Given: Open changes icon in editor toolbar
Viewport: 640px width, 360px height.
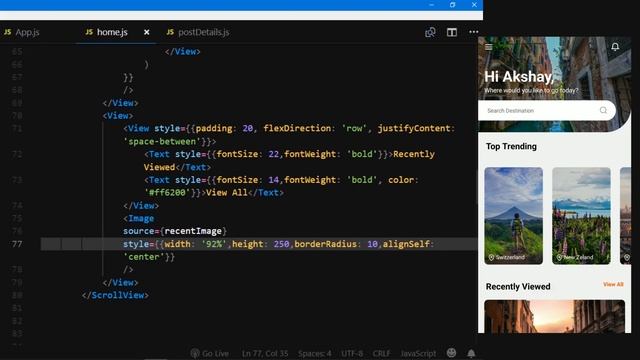Looking at the screenshot, I should 430,32.
